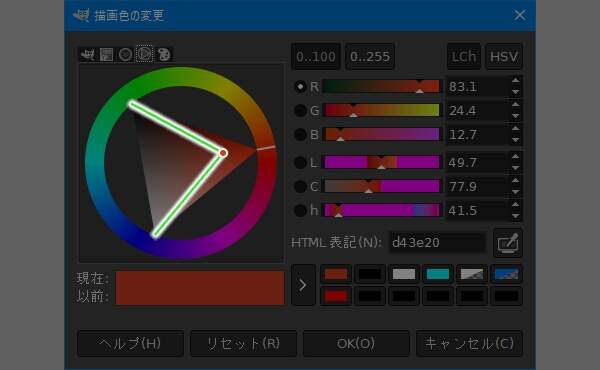600x370 pixels.
Task: Pick the gray history color swatch
Action: tap(404, 274)
